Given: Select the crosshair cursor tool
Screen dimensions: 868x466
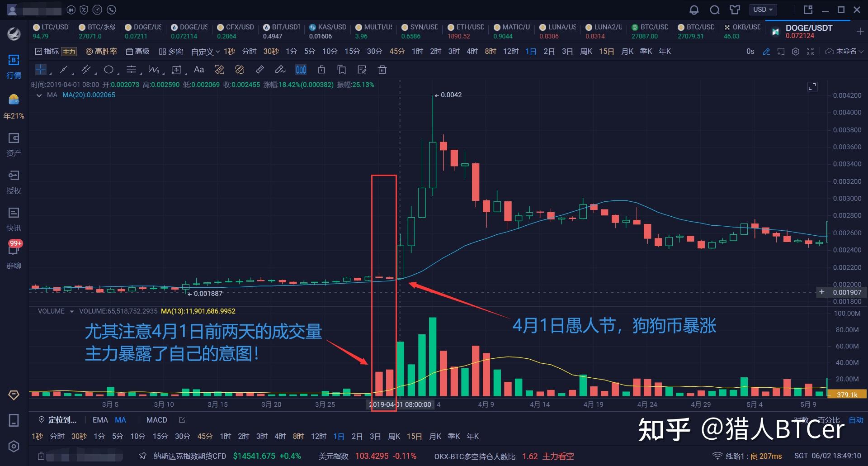Looking at the screenshot, I should click(41, 69).
